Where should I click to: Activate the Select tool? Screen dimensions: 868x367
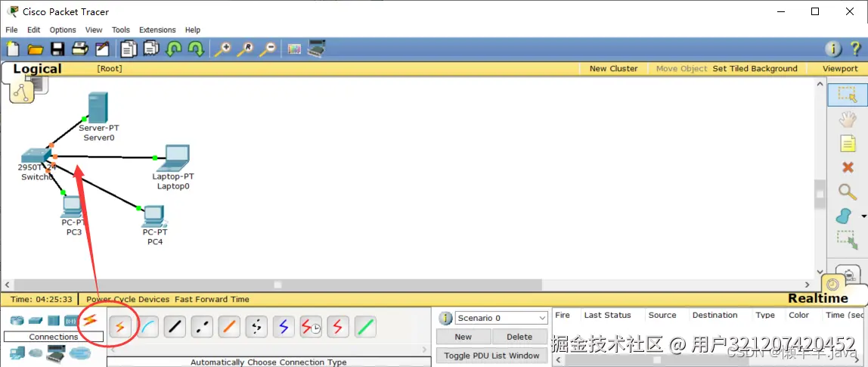[847, 95]
